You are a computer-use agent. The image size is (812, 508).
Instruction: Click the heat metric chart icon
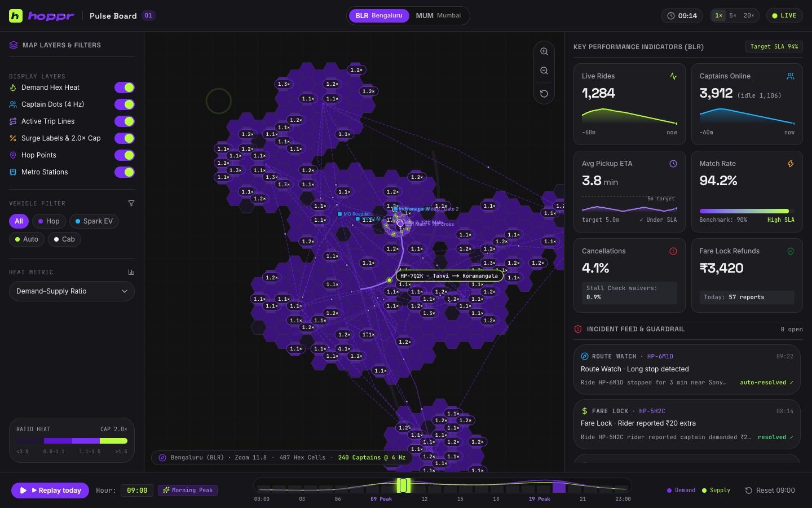click(131, 272)
